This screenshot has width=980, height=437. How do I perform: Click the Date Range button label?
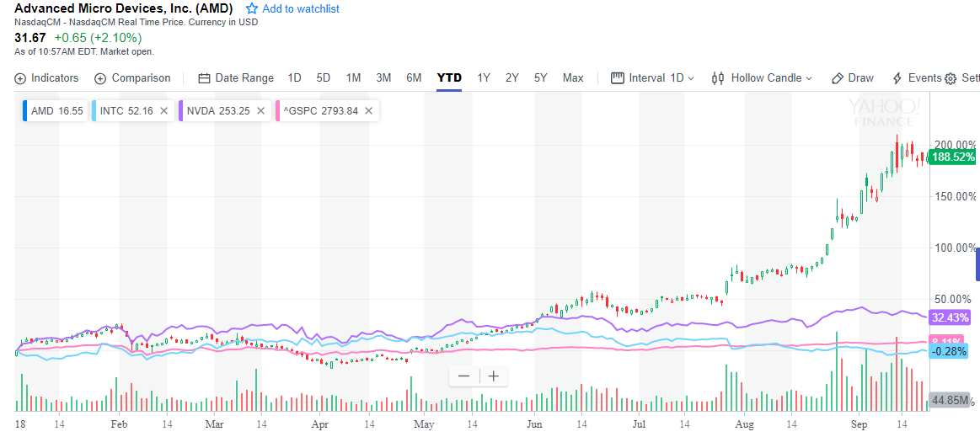click(244, 78)
